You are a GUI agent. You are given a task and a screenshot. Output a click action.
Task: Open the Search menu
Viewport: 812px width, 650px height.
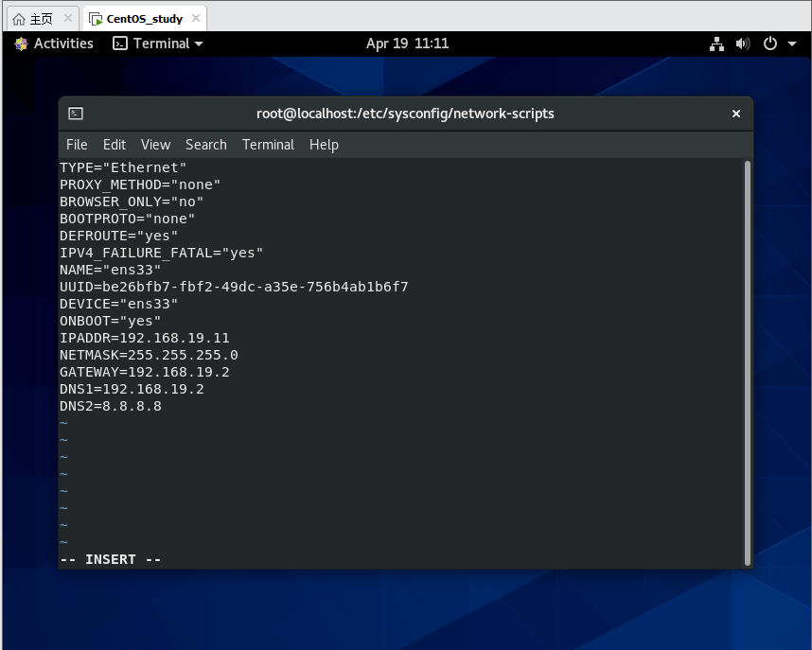[x=205, y=145]
